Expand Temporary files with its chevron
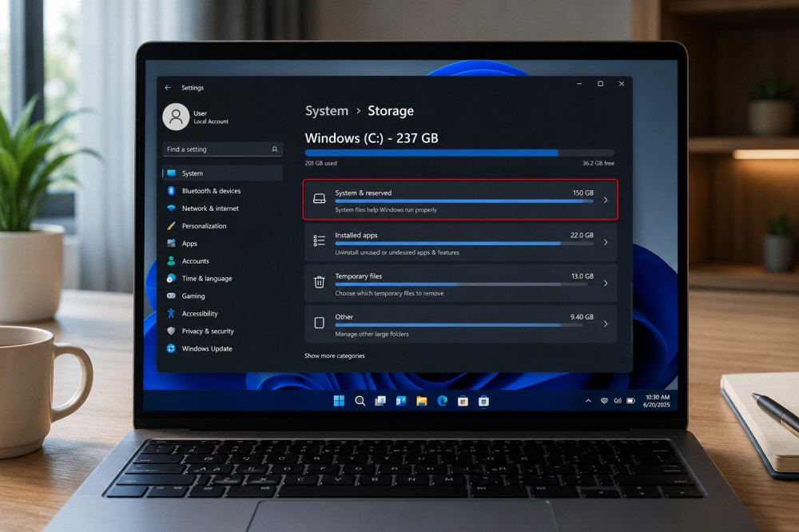This screenshot has height=532, width=799. pyautogui.click(x=606, y=284)
